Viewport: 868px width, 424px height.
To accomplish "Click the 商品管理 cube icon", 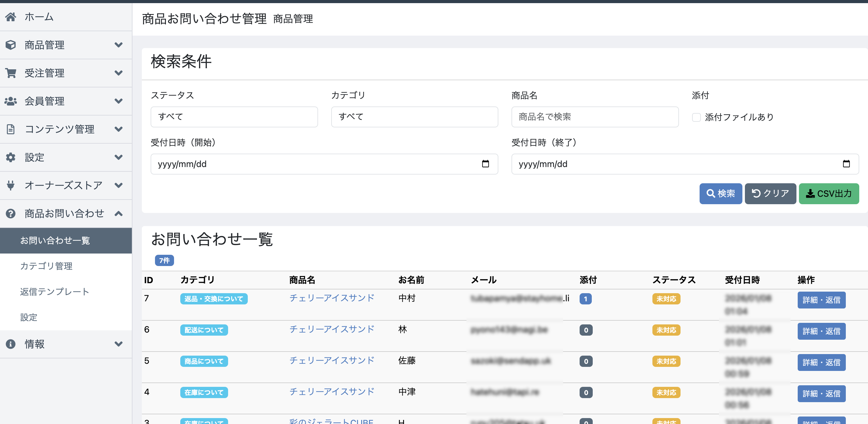I will (x=10, y=45).
